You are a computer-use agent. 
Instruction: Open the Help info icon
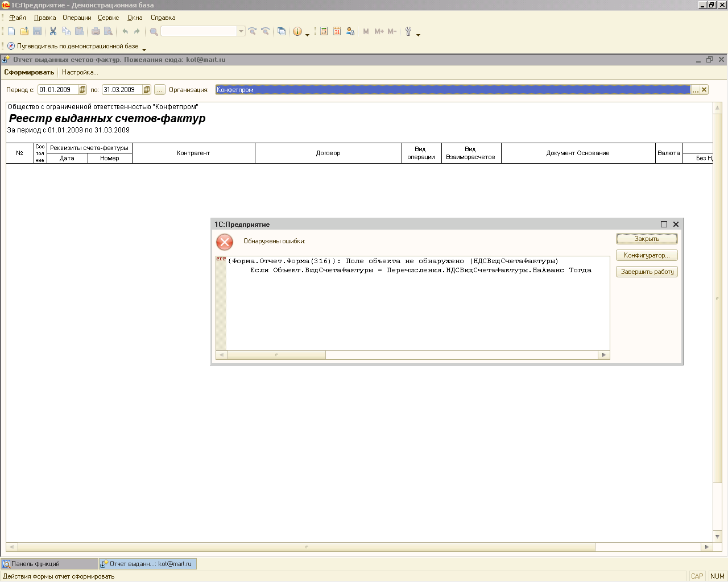(x=297, y=31)
